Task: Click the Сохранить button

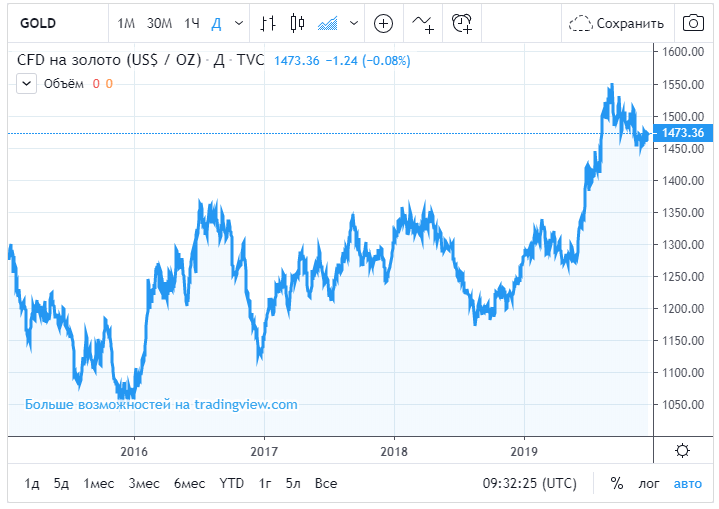Action: [x=617, y=23]
